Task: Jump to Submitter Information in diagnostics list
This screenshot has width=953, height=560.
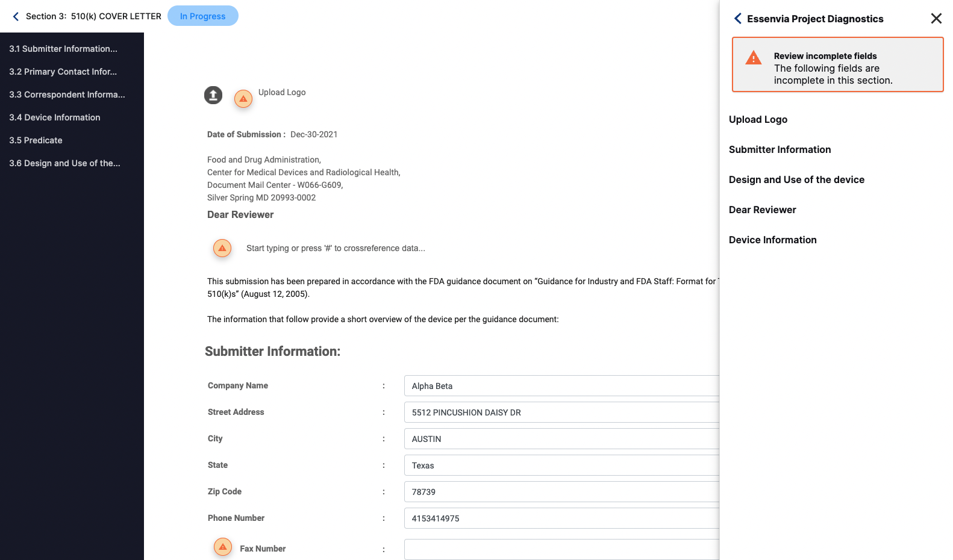Action: pyautogui.click(x=780, y=149)
